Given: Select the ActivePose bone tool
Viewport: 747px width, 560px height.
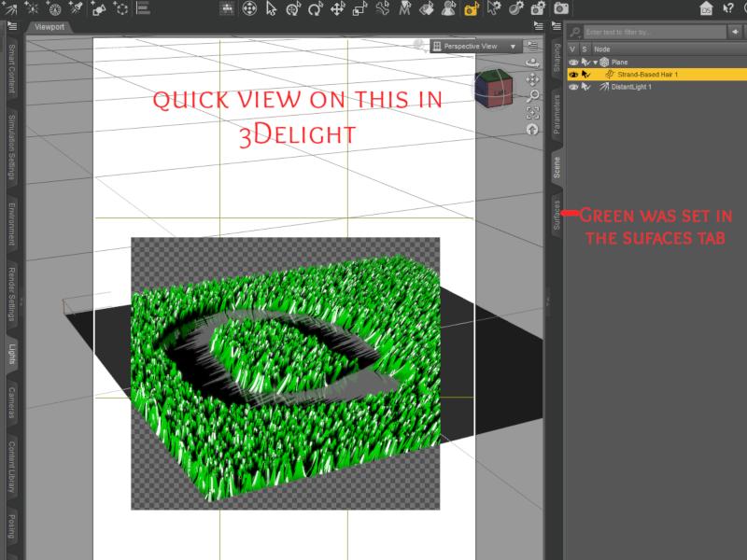Looking at the screenshot, I should coord(382,8).
